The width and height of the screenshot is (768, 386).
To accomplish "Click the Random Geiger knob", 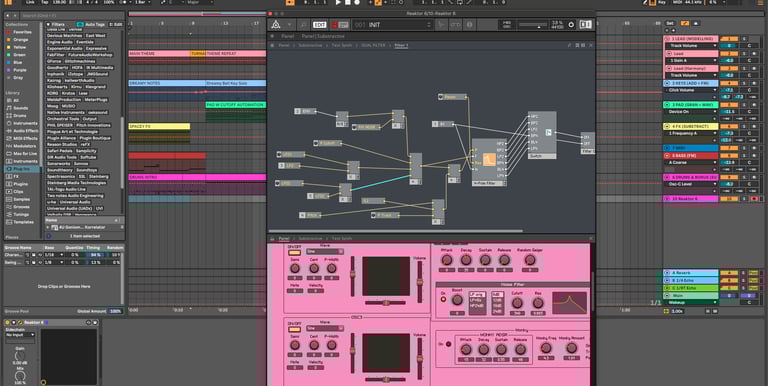I will 529,260.
